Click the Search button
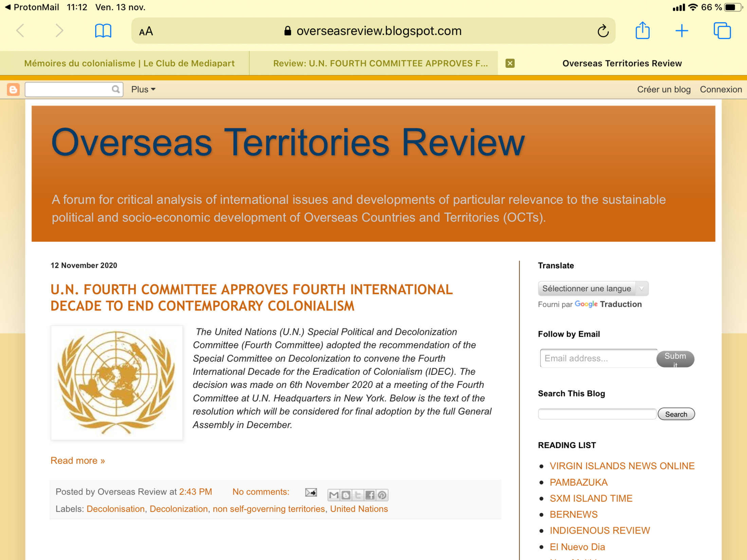 click(676, 414)
